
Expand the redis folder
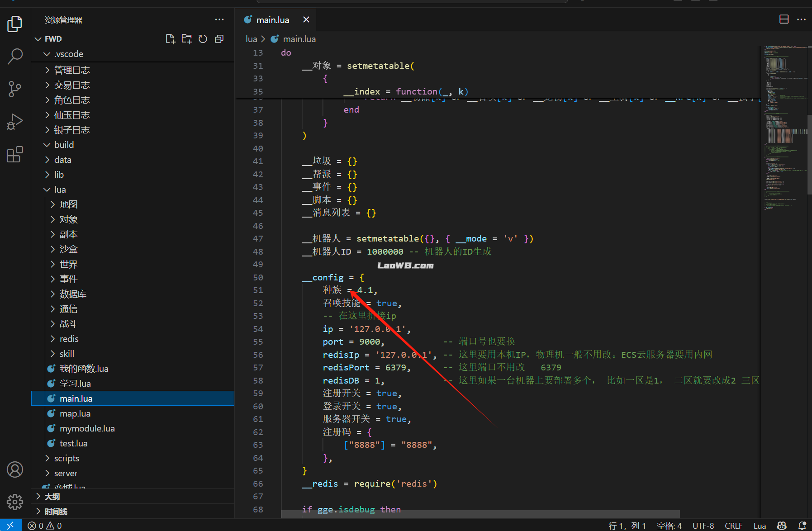click(x=133, y=339)
